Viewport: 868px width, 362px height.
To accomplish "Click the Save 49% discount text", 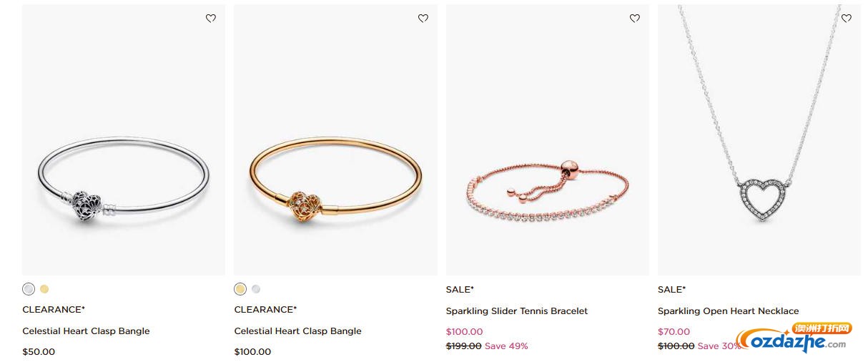I will (506, 346).
